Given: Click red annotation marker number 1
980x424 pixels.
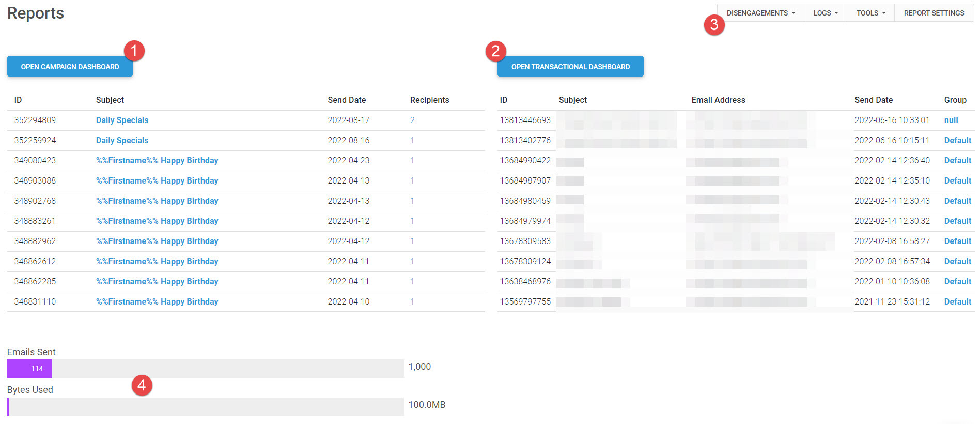Looking at the screenshot, I should click(134, 51).
